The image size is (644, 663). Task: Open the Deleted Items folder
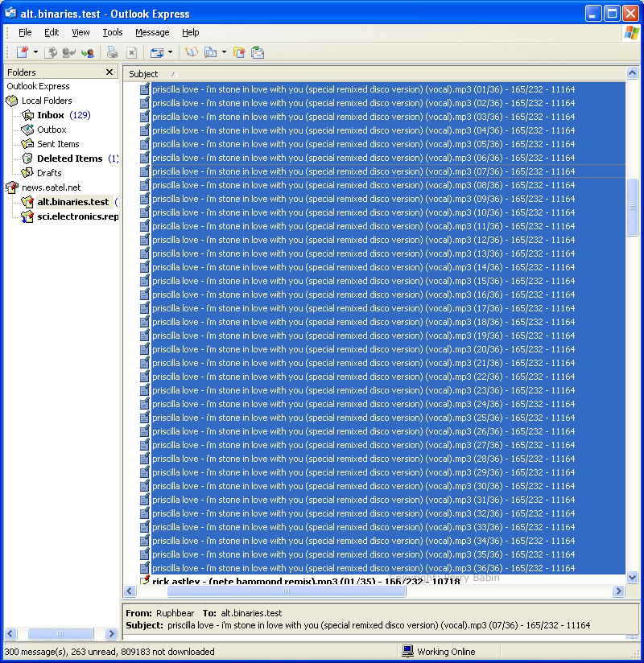(x=70, y=159)
